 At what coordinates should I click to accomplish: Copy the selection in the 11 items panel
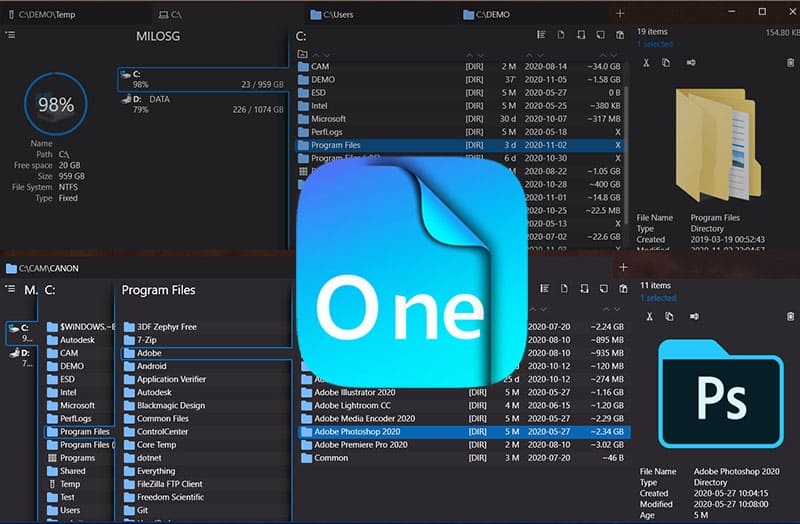coord(669,316)
